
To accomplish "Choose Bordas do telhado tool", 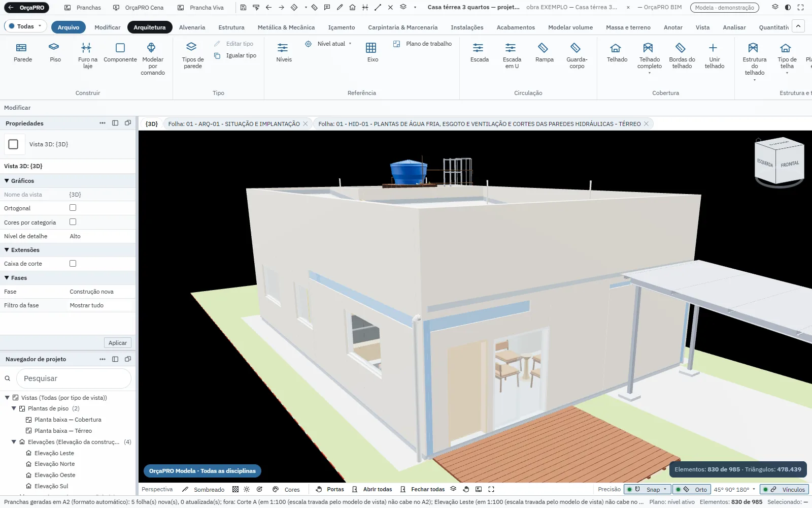I will coord(682,56).
